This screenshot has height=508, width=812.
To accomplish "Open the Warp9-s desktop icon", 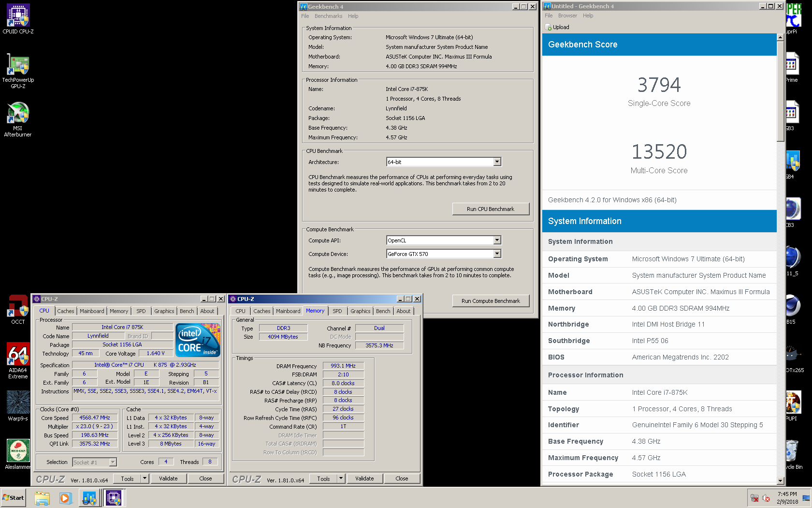I will point(18,406).
